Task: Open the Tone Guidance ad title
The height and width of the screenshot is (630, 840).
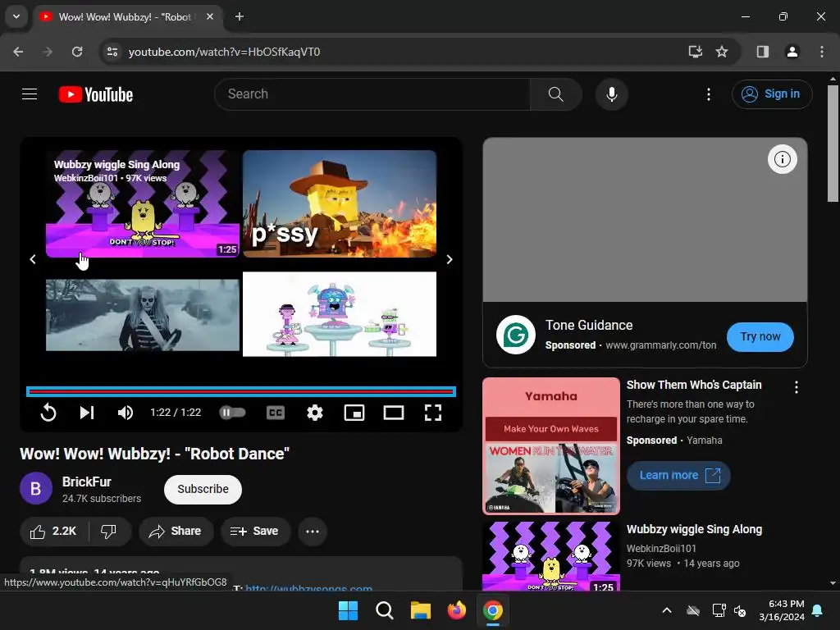Action: tap(589, 325)
